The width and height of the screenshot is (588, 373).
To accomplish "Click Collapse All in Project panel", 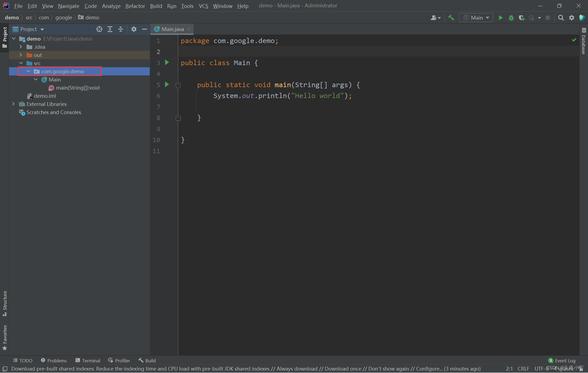I will (121, 29).
